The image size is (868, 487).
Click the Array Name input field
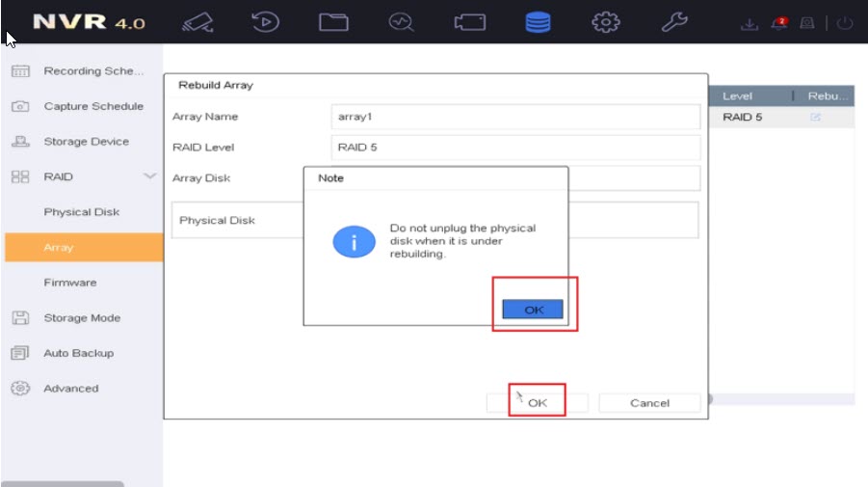coord(514,117)
